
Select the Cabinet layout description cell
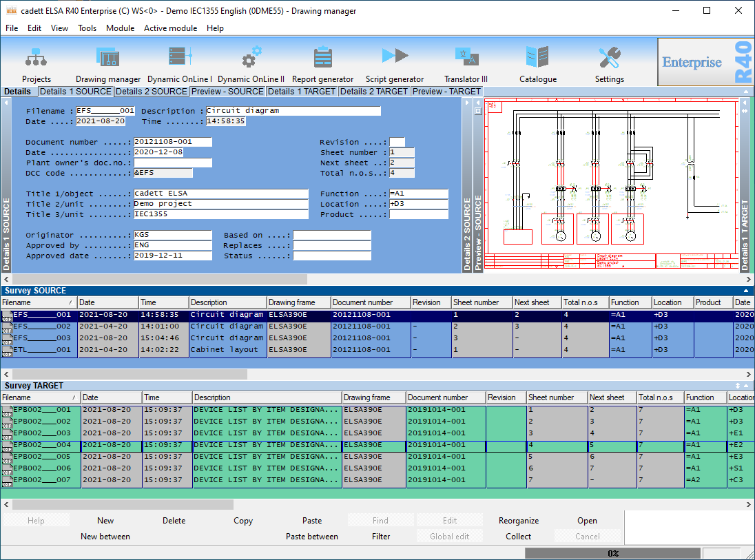coord(227,350)
